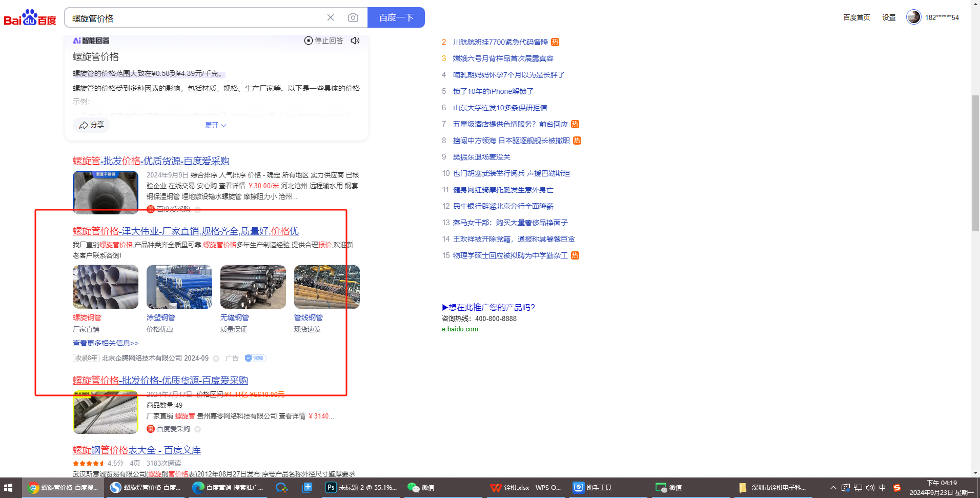
Task: Open WPS 铨祺.xlsx from the taskbar
Action: (526, 488)
